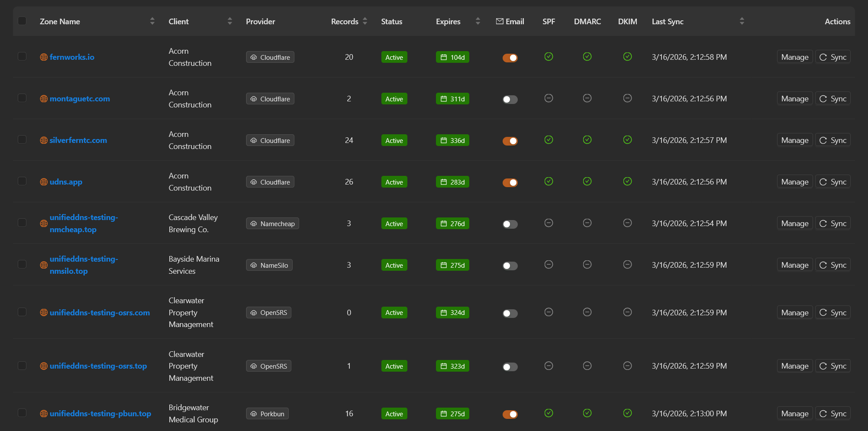Click 'Bridgewater Medical Group' client cell
The height and width of the screenshot is (431, 868).
click(x=193, y=414)
